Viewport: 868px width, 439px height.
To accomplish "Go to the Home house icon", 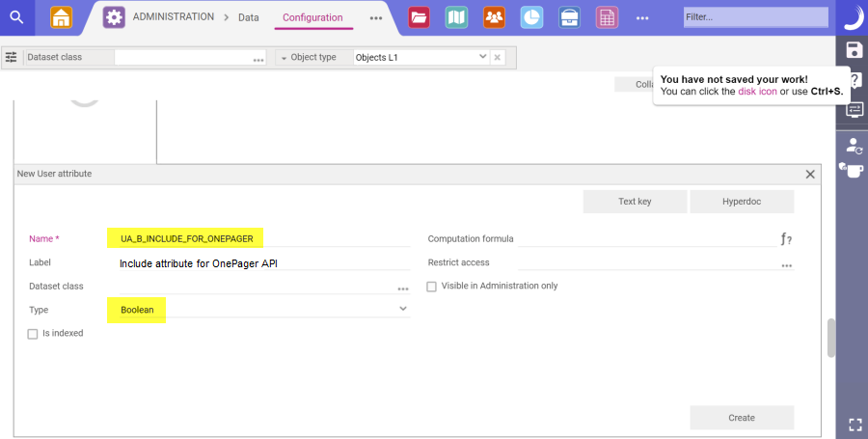I will click(x=61, y=17).
